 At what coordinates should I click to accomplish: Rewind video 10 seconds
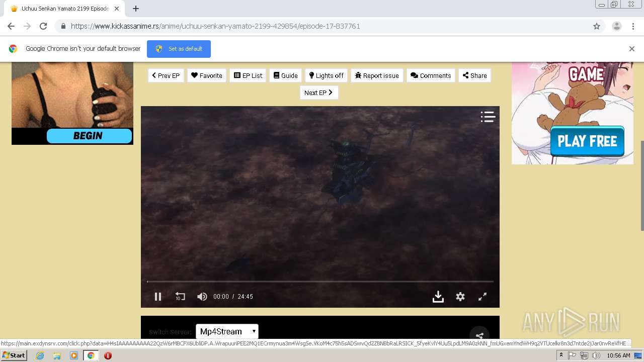[x=180, y=297]
